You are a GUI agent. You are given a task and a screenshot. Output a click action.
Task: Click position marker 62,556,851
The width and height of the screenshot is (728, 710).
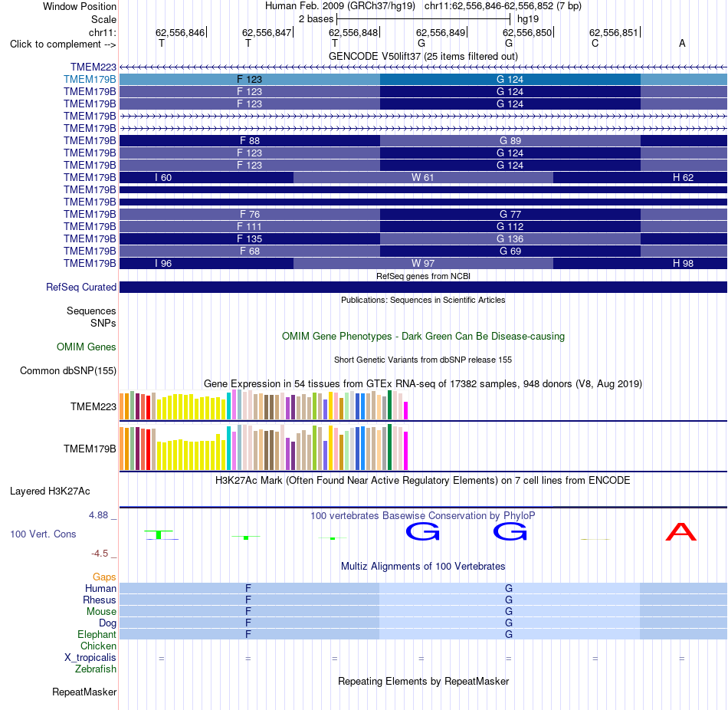point(615,32)
